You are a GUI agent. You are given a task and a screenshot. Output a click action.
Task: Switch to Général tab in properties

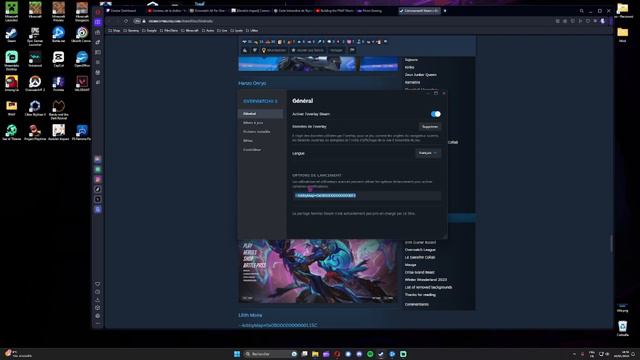pyautogui.click(x=260, y=113)
